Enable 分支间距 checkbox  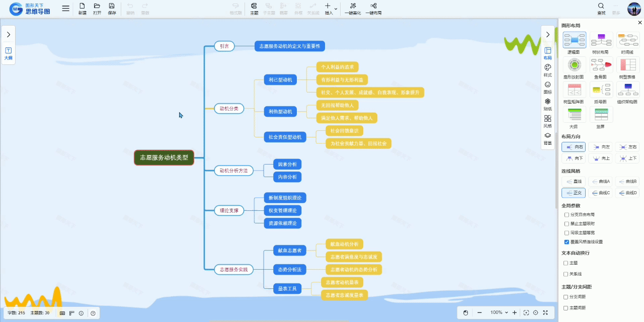[567, 297]
